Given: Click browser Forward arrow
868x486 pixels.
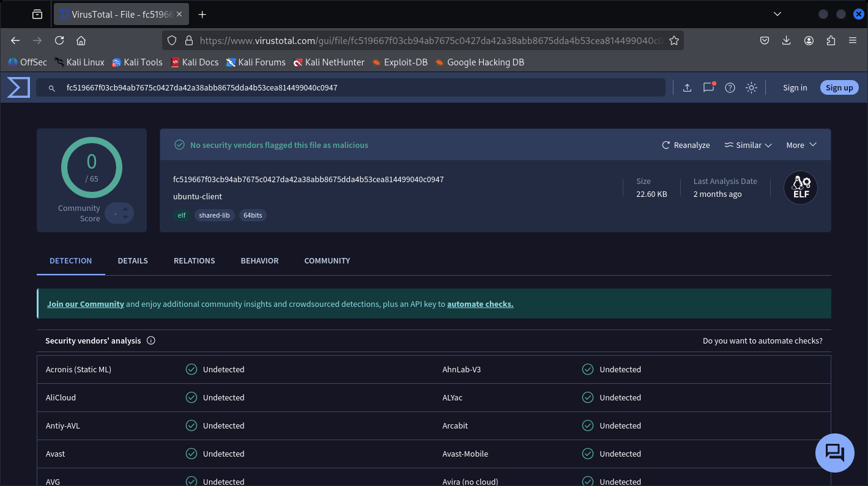Looking at the screenshot, I should coord(37,40).
